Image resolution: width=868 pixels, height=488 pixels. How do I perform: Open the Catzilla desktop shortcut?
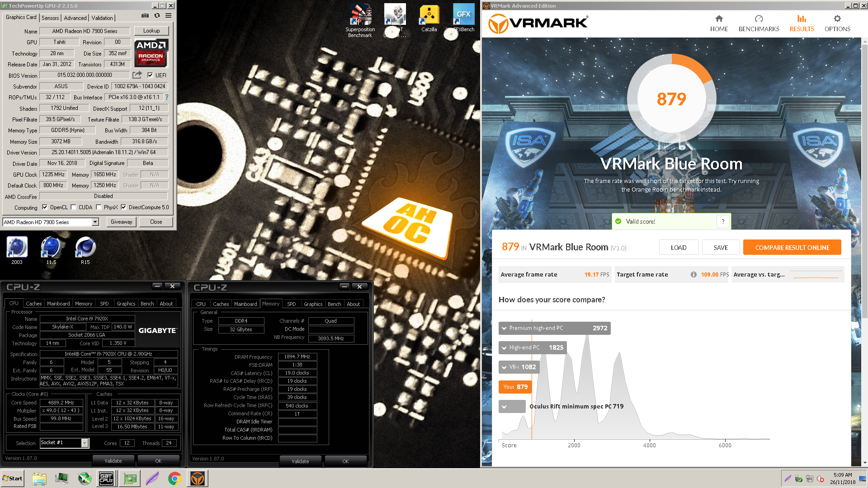click(x=429, y=18)
